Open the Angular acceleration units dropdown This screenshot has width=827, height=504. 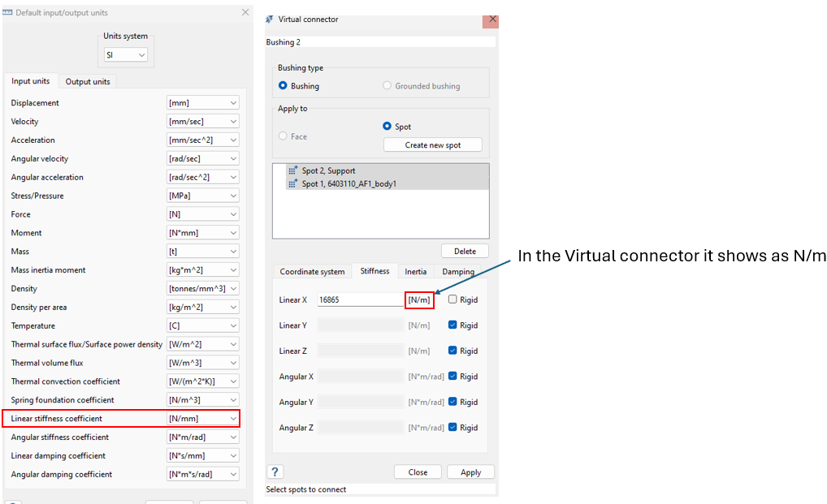203,177
